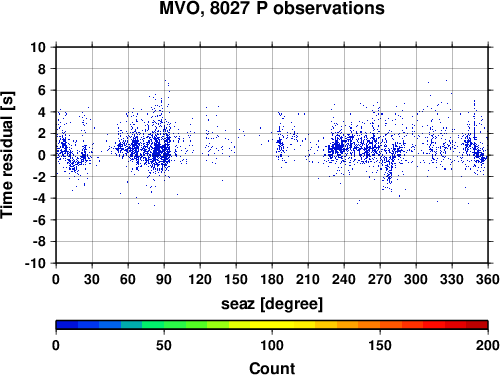
Task: Click the plot title 'MVO, 8027 P observations'
Action: click(x=272, y=8)
